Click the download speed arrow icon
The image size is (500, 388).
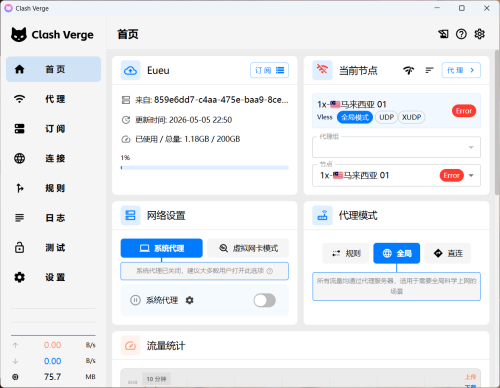click(15, 361)
